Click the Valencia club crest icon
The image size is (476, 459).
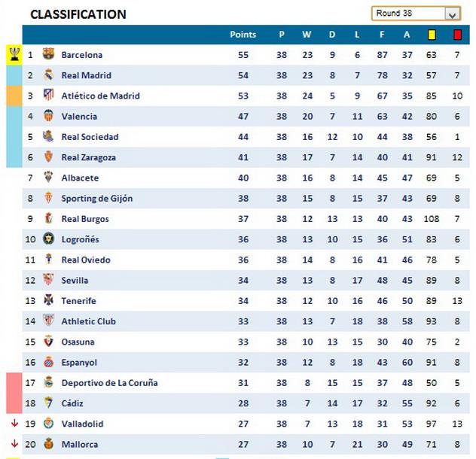tap(48, 117)
